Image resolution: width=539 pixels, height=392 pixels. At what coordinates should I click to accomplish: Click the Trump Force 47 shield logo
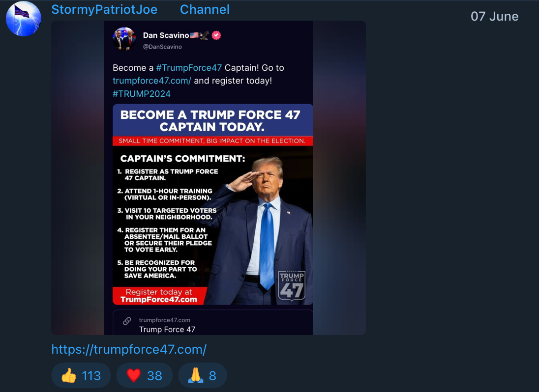point(292,285)
